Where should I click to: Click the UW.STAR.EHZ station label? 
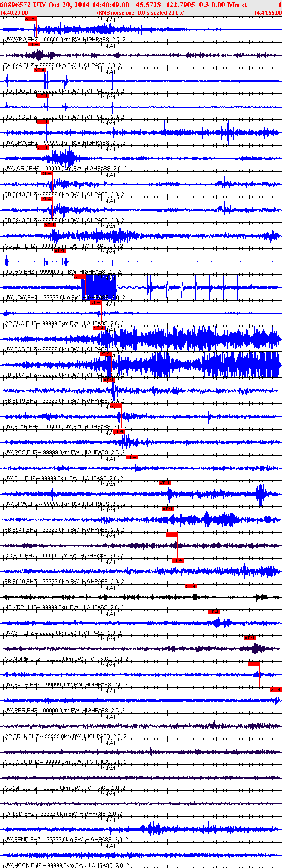22,427
